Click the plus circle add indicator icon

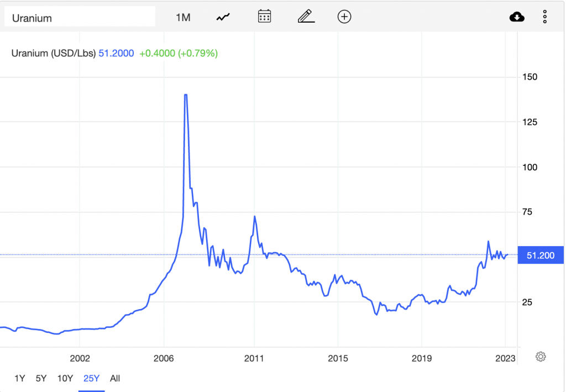click(x=344, y=17)
